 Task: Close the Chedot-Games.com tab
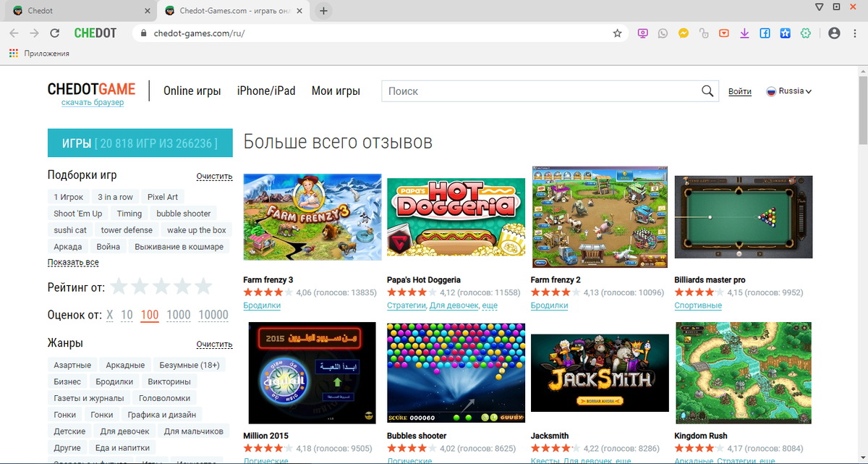coord(299,11)
